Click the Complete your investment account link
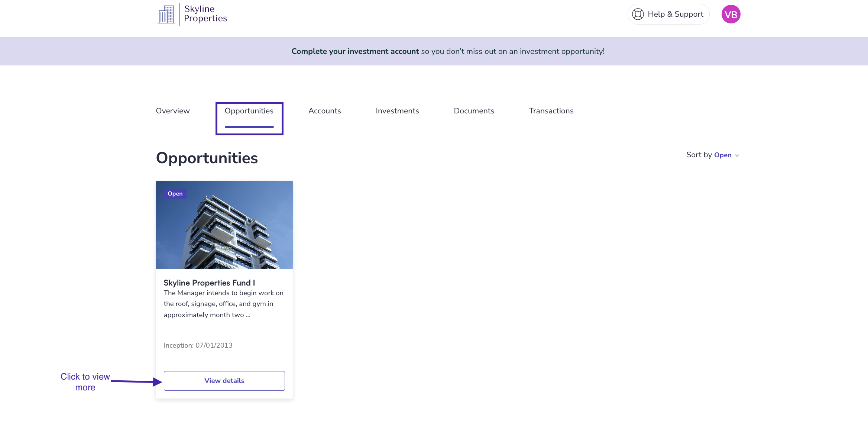This screenshot has width=868, height=435. pos(355,51)
